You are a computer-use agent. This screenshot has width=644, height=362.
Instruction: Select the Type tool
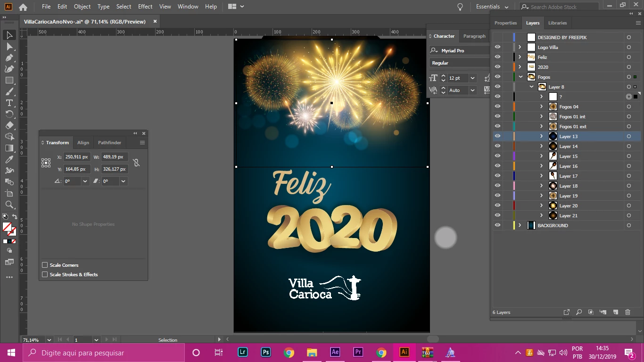pyautogui.click(x=9, y=103)
